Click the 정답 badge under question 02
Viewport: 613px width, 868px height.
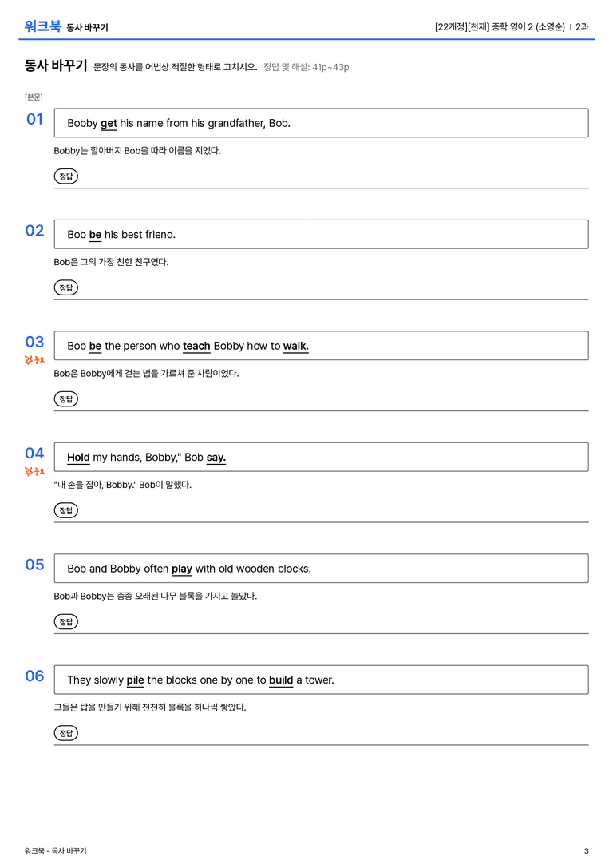click(x=65, y=287)
